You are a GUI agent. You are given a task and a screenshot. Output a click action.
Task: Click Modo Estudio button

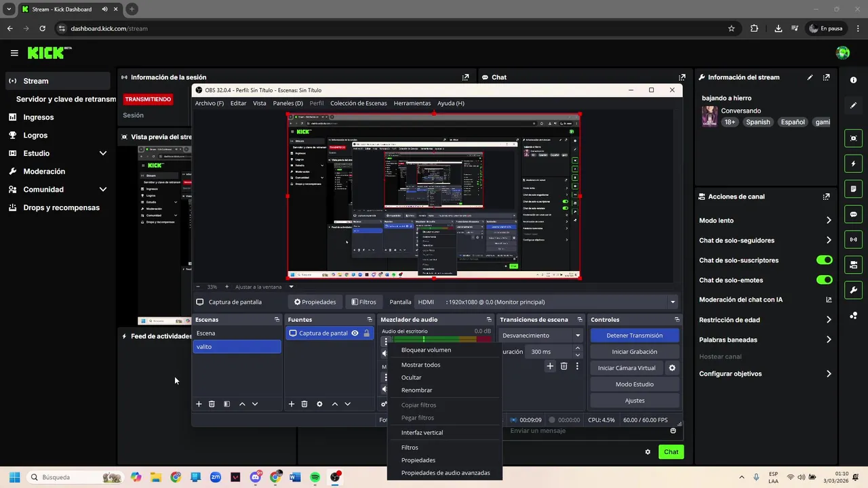[635, 384]
